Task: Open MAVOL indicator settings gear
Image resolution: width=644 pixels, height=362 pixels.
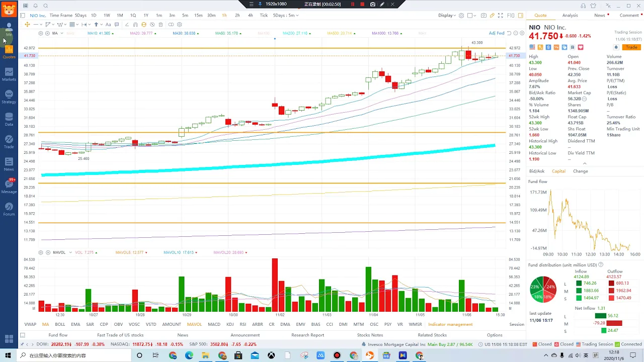Action: tap(41, 252)
